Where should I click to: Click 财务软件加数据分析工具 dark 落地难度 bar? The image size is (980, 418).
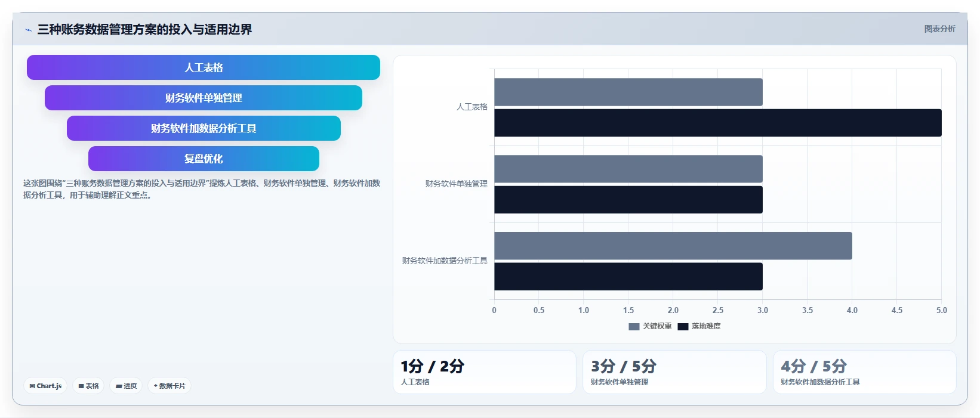tap(628, 277)
